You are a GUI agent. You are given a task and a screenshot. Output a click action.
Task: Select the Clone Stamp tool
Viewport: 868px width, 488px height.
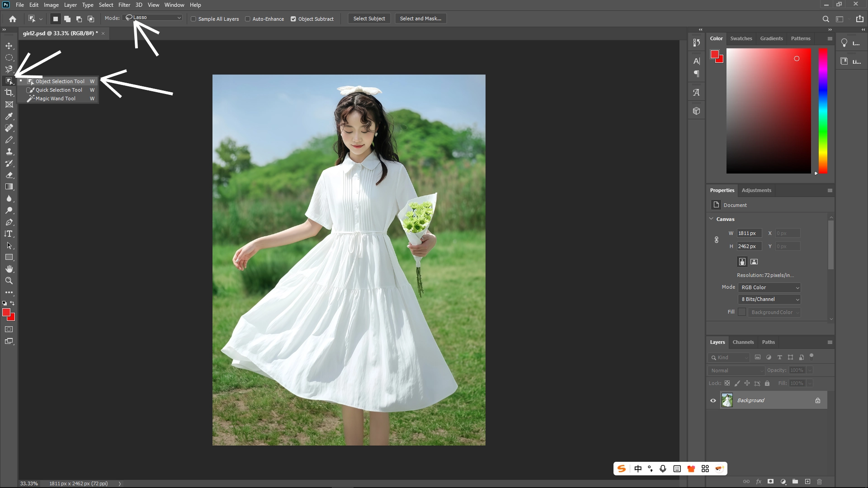click(9, 152)
